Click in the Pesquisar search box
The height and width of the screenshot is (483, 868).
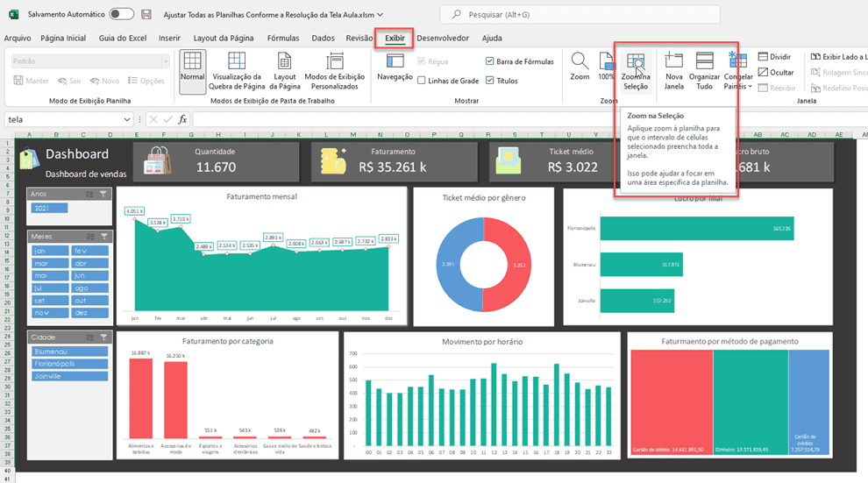579,15
